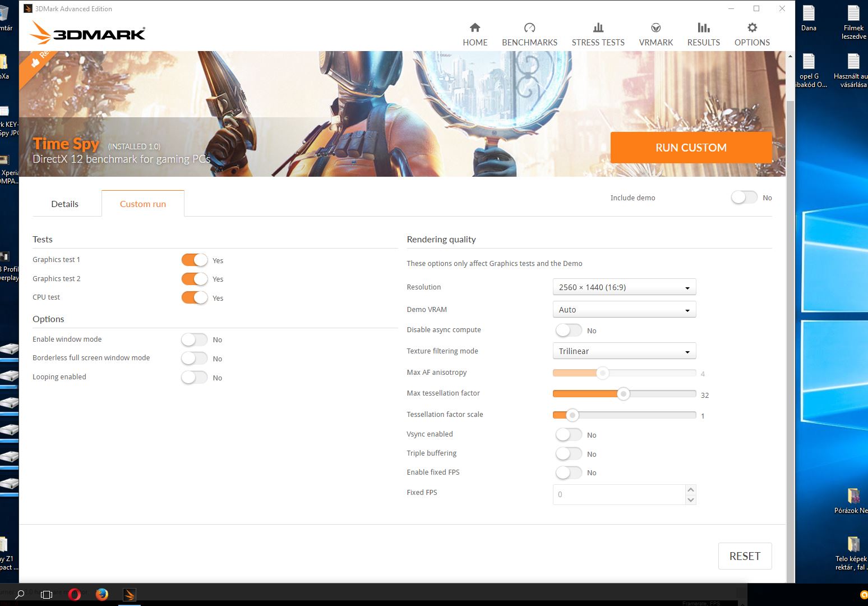
Task: Go to the HOME section
Action: pyautogui.click(x=475, y=34)
